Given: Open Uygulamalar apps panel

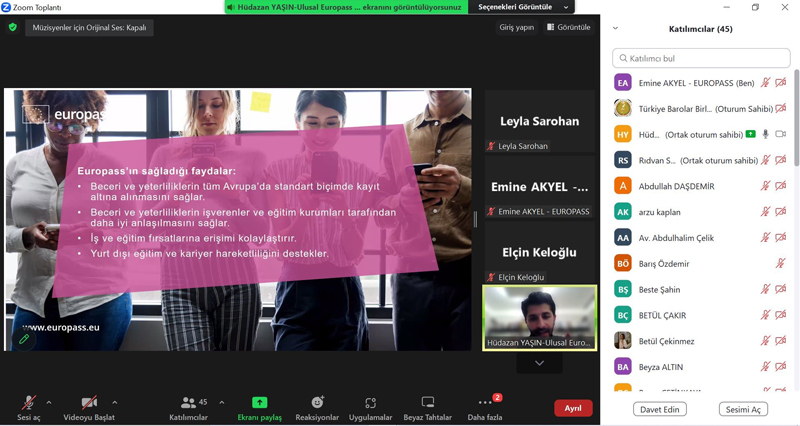Looking at the screenshot, I should click(x=370, y=408).
